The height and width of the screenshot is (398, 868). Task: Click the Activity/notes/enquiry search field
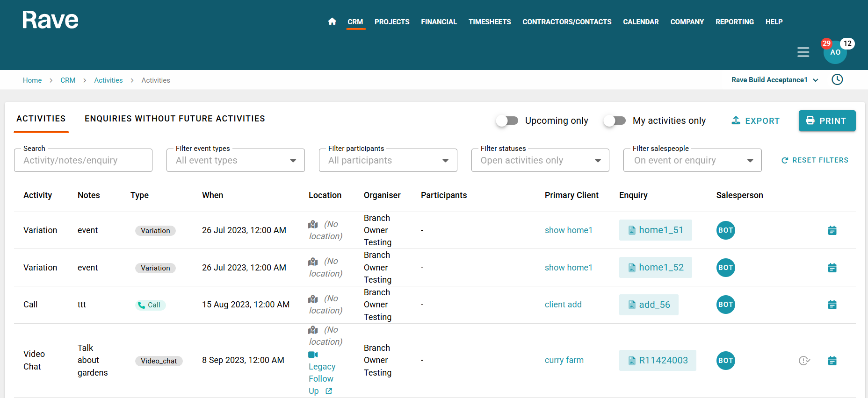point(83,161)
